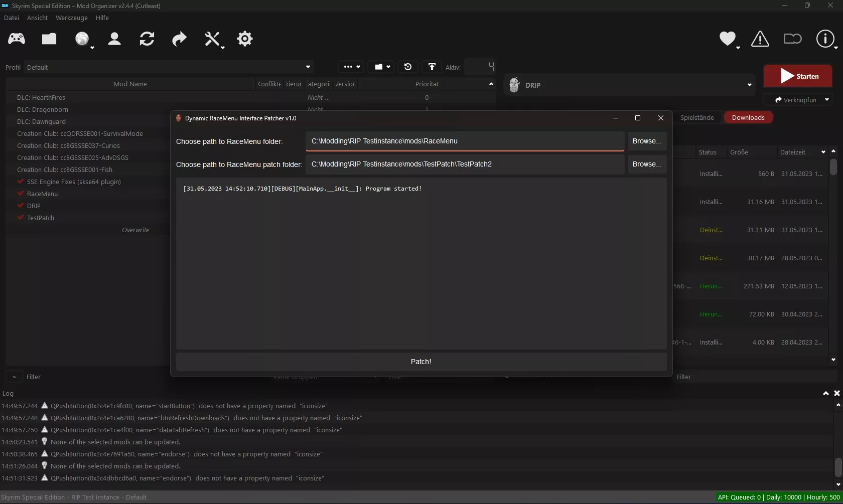Disable the TestPatch mod checkbox
This screenshot has width=843, height=504.
(x=21, y=218)
